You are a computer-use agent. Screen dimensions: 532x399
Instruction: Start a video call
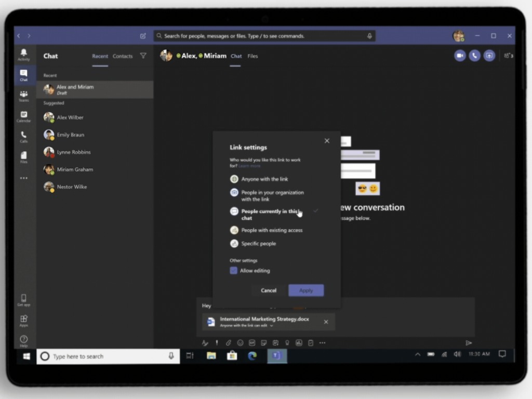460,56
